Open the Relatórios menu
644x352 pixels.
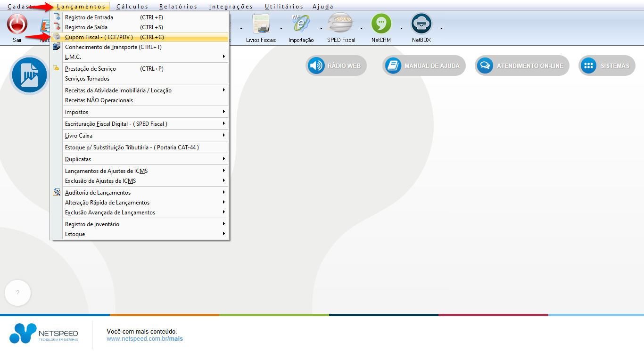pyautogui.click(x=178, y=7)
